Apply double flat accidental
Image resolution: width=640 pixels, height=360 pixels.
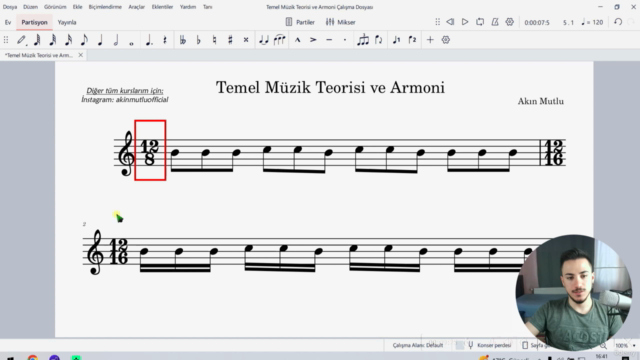click(x=183, y=40)
